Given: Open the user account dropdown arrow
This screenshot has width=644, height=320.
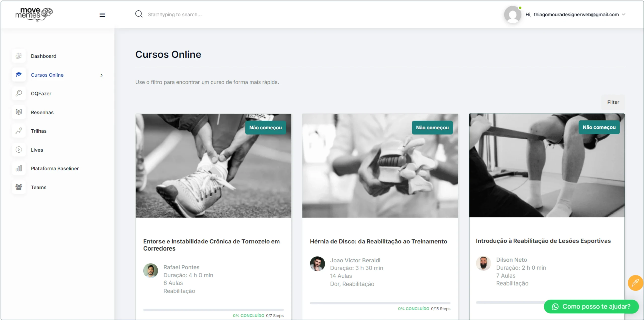Looking at the screenshot, I should point(623,14).
